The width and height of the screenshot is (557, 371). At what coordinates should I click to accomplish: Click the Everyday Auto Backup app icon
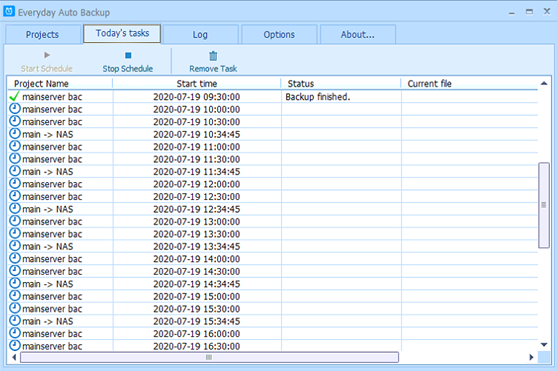tap(9, 11)
